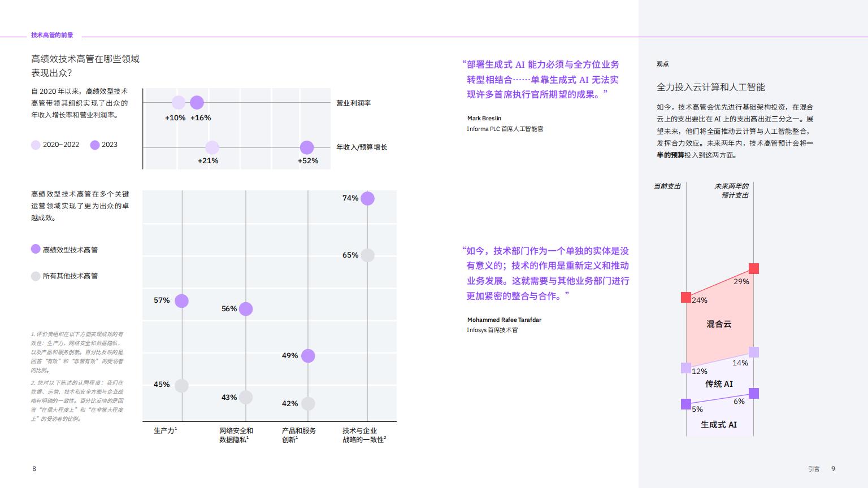Click the 2023 legend swatch
This screenshot has width=868, height=488.
click(95, 145)
